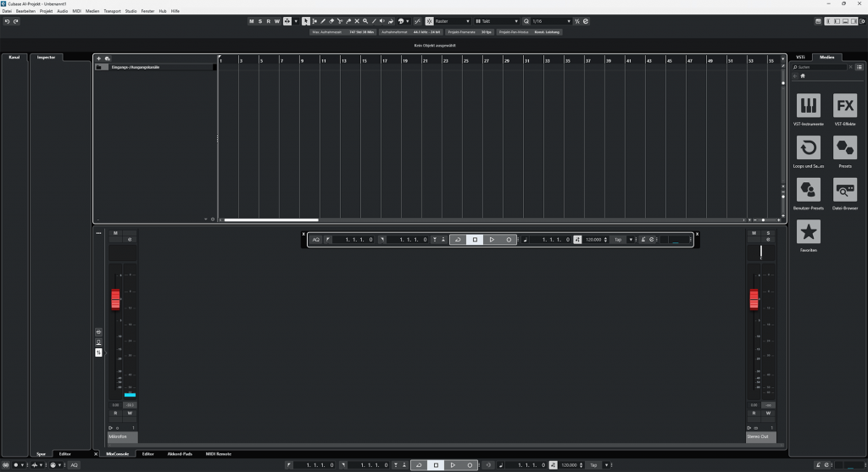Select the Mute X tool
The image size is (868, 472).
[x=357, y=21]
